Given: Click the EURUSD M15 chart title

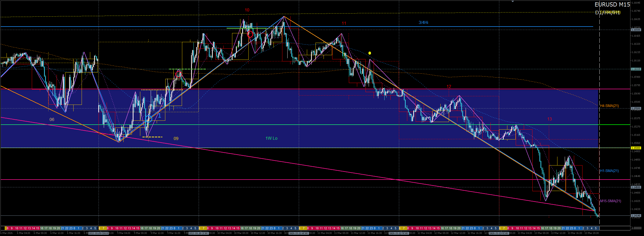Looking at the screenshot, I should click(612, 4).
